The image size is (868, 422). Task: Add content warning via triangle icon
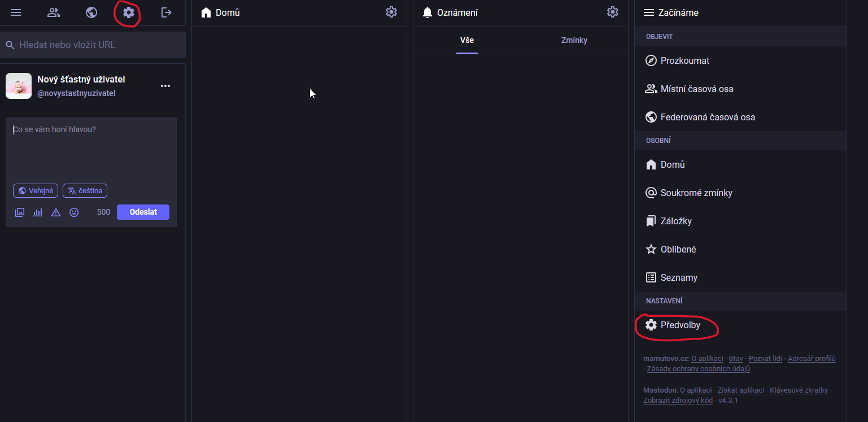point(56,212)
